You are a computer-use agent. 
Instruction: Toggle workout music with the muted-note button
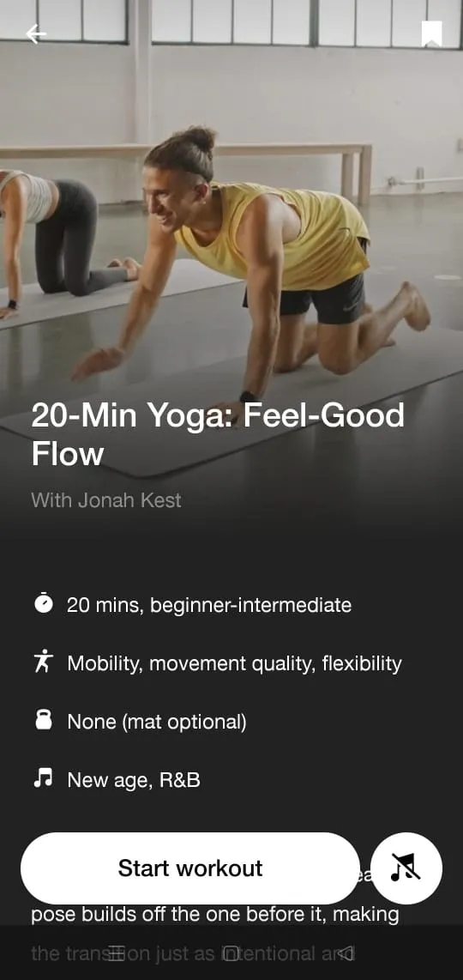[406, 868]
